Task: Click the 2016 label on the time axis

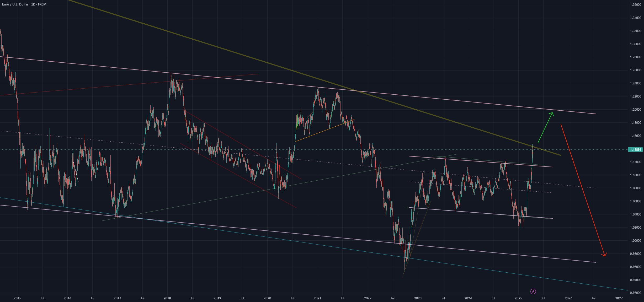Action: [x=67, y=298]
